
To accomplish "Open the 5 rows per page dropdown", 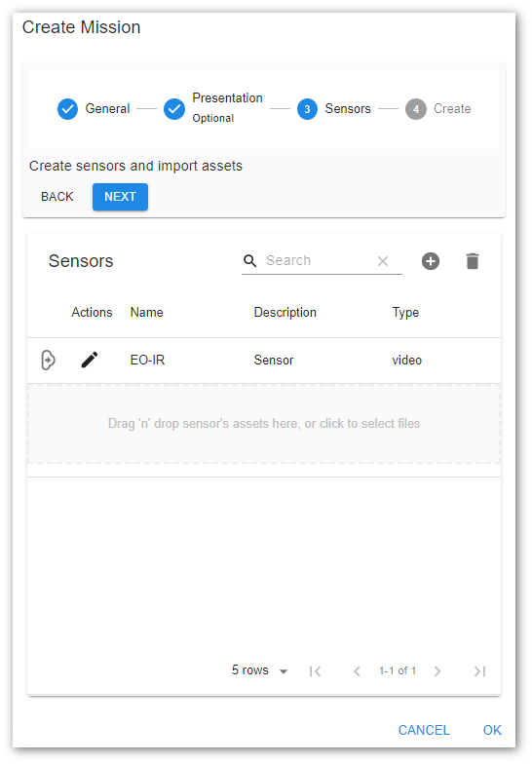I will click(x=259, y=670).
